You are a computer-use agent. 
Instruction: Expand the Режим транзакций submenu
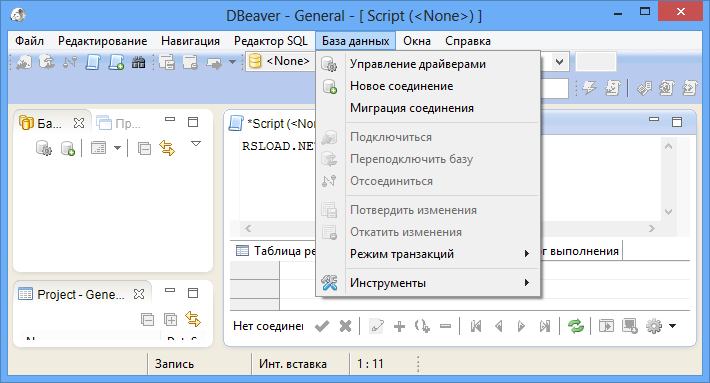coord(428,254)
